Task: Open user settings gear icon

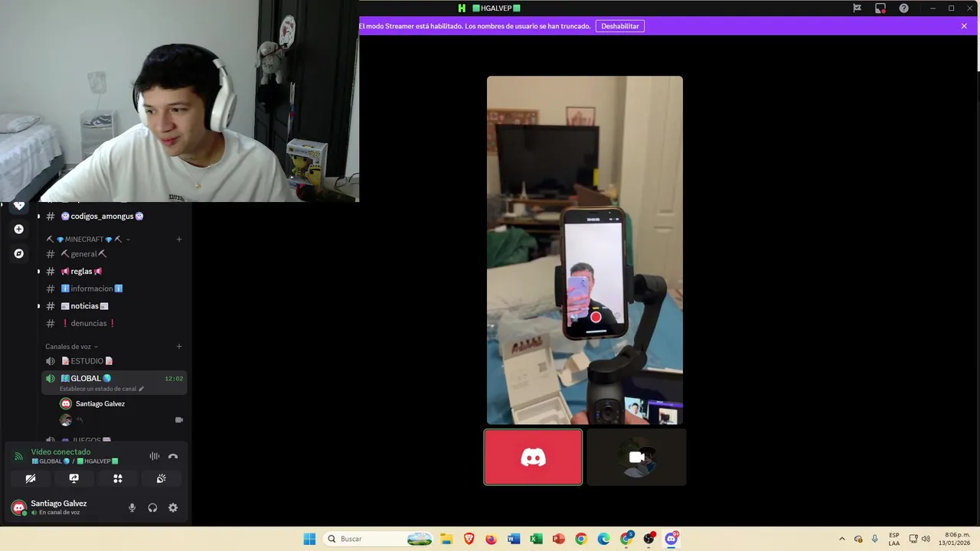Action: (x=173, y=507)
